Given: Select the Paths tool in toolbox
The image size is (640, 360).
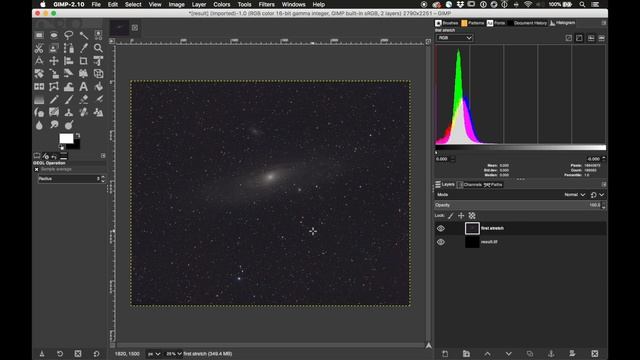Looking at the screenshot, I should (x=69, y=49).
